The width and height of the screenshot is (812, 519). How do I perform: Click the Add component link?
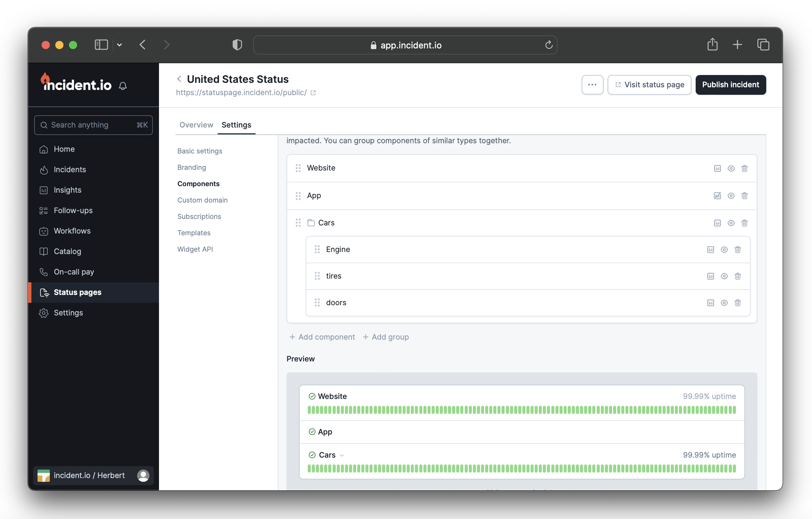pos(322,337)
